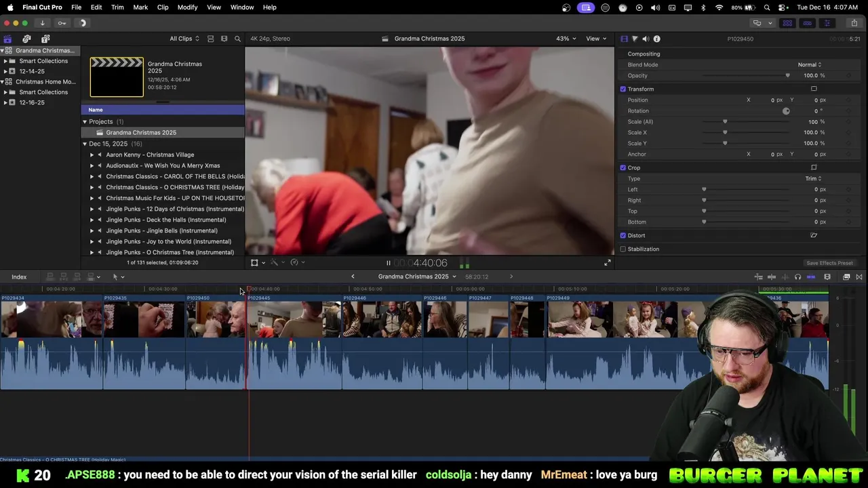Enable the Stabilization checkbox
Screen dimensions: 868x488
tap(623, 249)
